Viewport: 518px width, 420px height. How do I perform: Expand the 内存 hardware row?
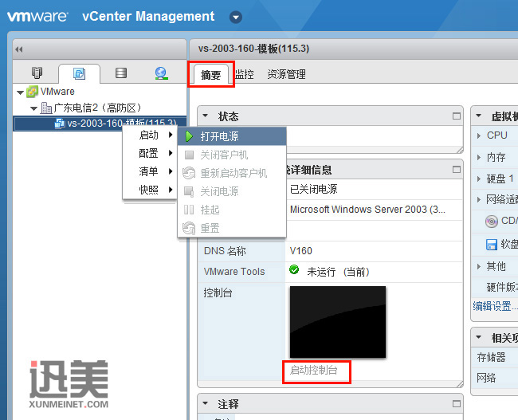tap(479, 157)
